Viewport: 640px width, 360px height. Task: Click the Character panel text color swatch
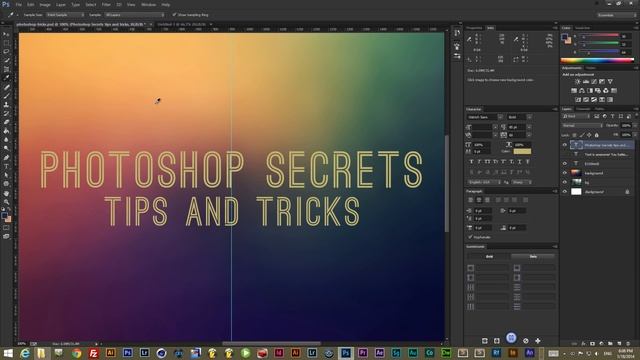522,151
